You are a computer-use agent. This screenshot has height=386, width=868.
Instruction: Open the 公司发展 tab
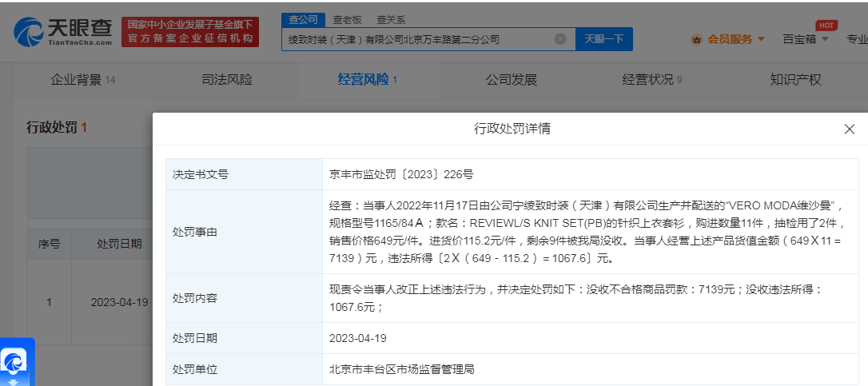coord(512,80)
